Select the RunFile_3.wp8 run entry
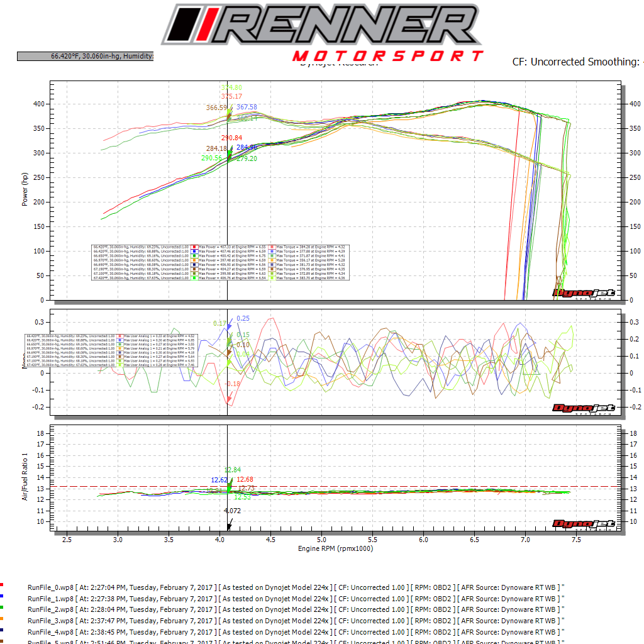644x644 pixels. pyautogui.click(x=296, y=621)
